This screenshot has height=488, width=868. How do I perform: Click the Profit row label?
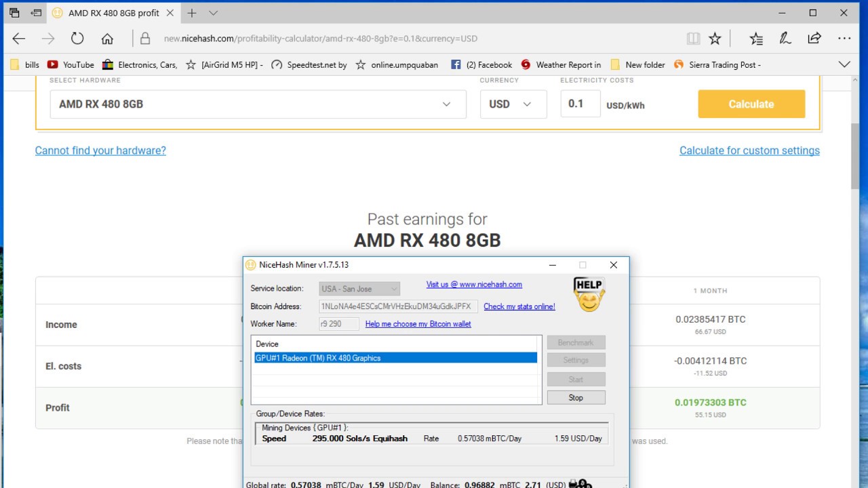(x=58, y=407)
